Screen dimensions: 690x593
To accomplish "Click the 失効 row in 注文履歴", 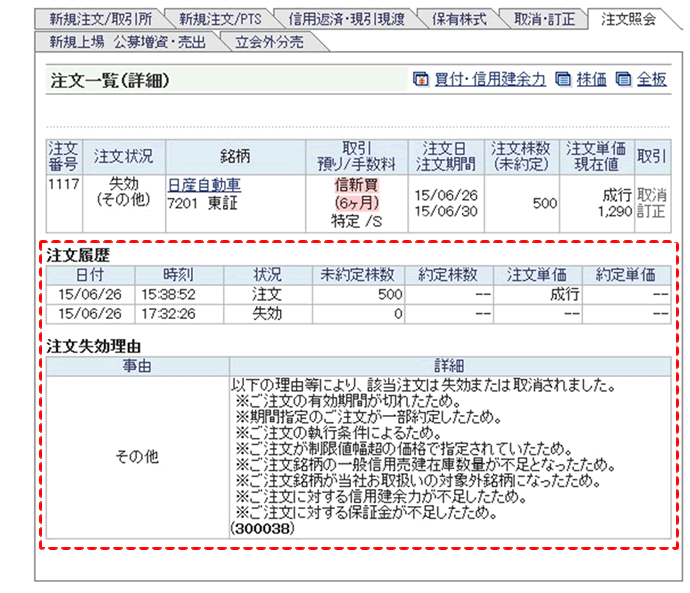I will click(x=267, y=313).
